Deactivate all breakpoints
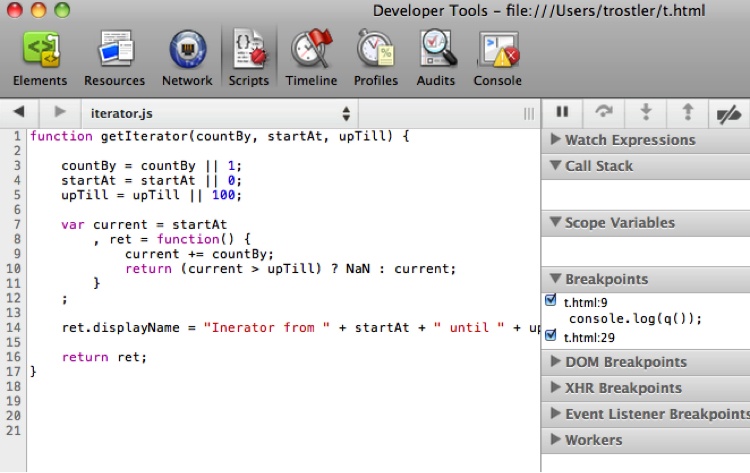 [728, 114]
